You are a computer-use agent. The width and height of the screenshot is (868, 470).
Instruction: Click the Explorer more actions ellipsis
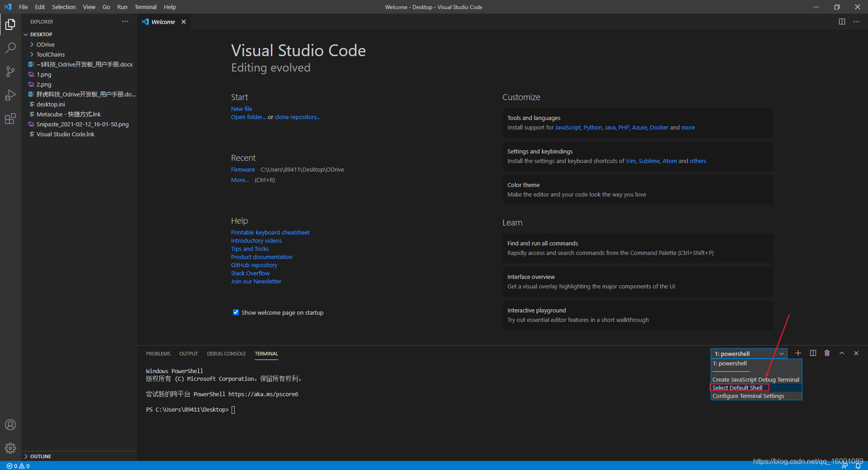(125, 21)
